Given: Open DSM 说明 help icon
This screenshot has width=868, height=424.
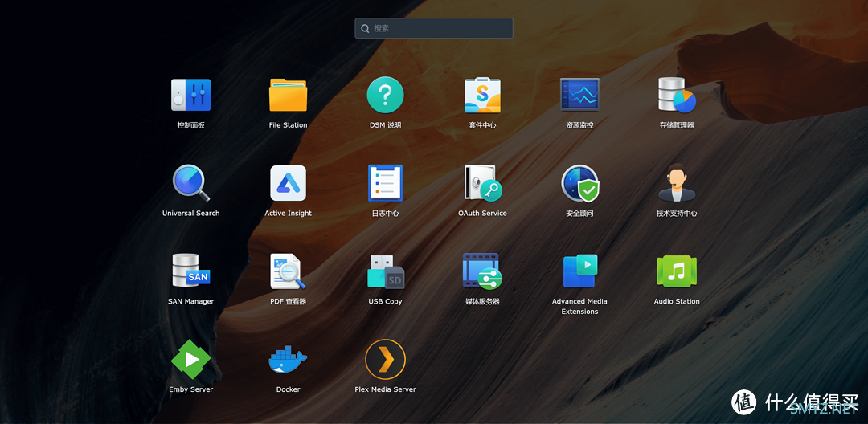Looking at the screenshot, I should click(385, 95).
